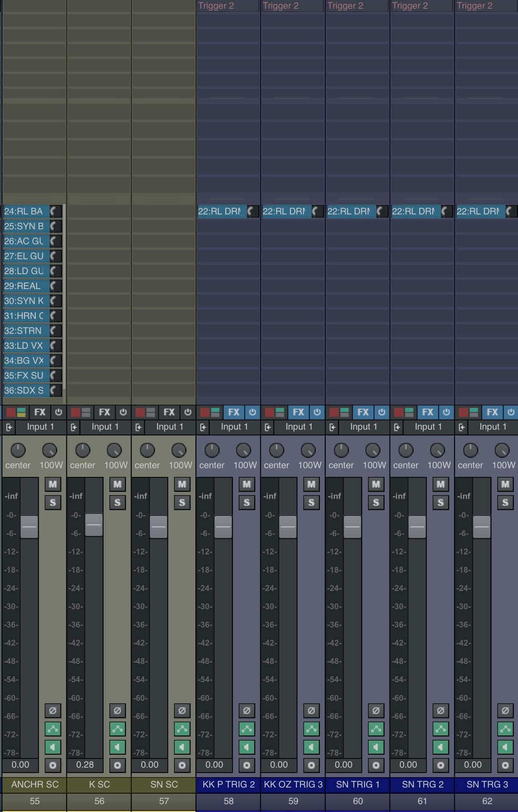Flip phase on SN TRG 2 strip
The image size is (518, 812).
coord(441,710)
